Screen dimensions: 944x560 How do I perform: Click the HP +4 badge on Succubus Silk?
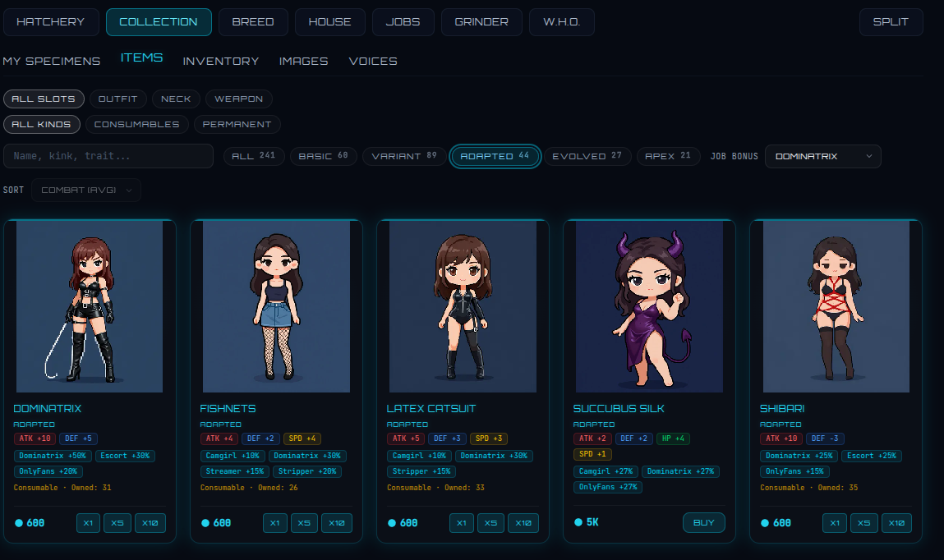click(673, 438)
